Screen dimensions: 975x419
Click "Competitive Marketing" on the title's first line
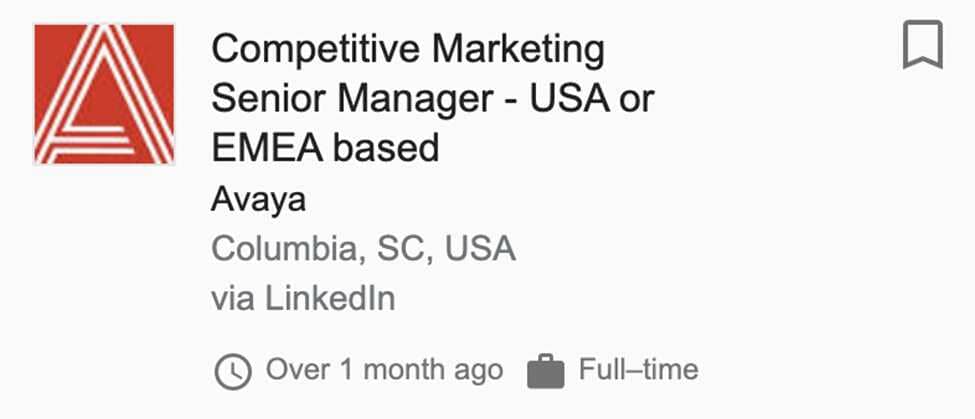[408, 48]
